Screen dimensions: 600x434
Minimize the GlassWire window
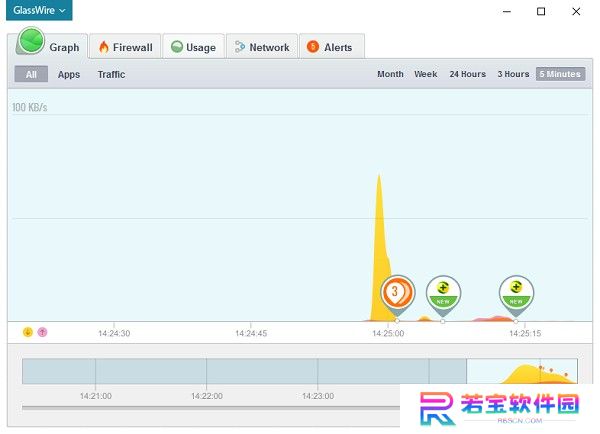(x=507, y=11)
